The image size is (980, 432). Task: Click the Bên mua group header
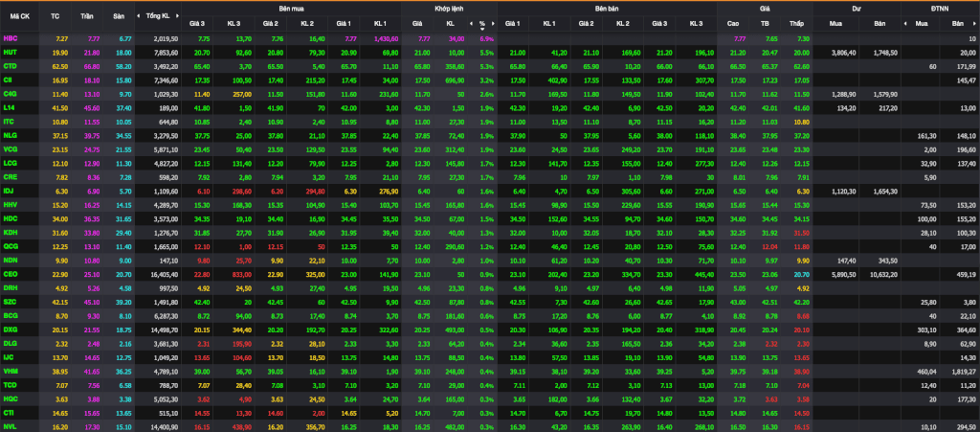[x=291, y=9]
